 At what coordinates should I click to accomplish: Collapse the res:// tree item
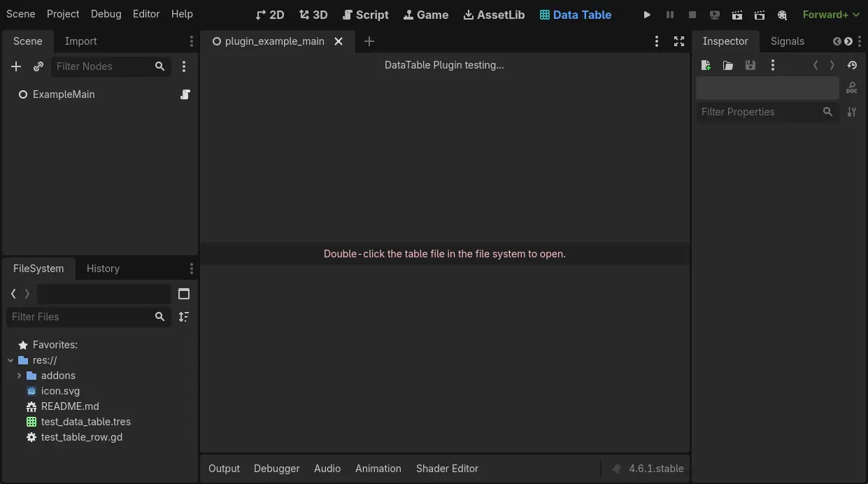(x=10, y=360)
